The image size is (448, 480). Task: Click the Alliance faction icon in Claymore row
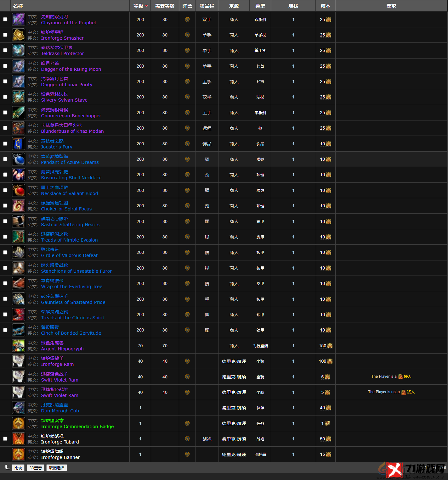click(x=187, y=20)
